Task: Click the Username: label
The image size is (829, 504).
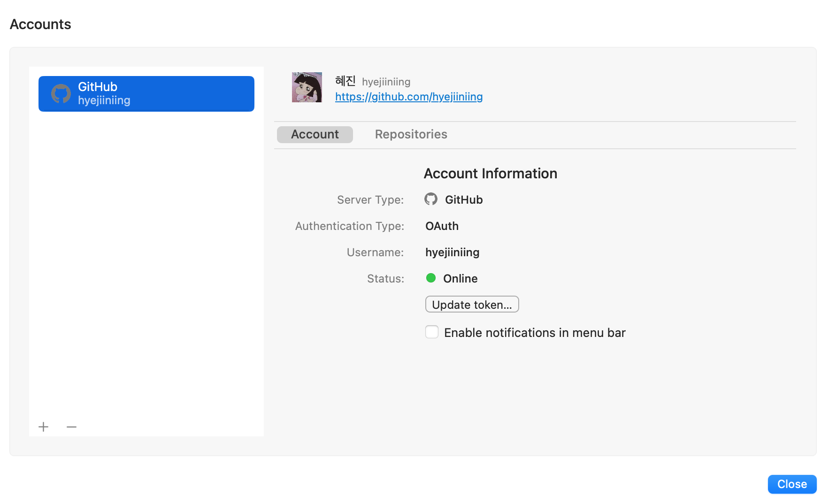Action: click(376, 252)
